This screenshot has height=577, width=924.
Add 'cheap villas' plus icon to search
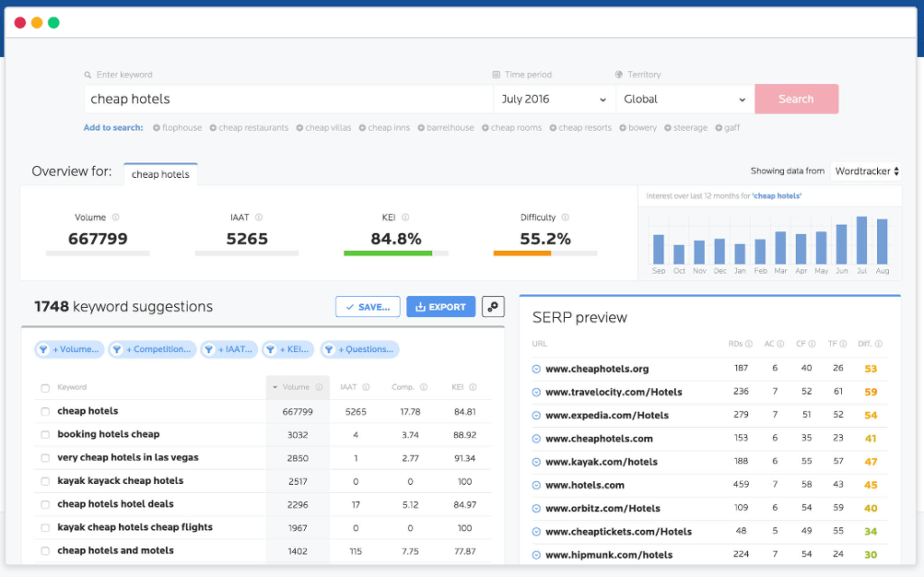coord(300,128)
